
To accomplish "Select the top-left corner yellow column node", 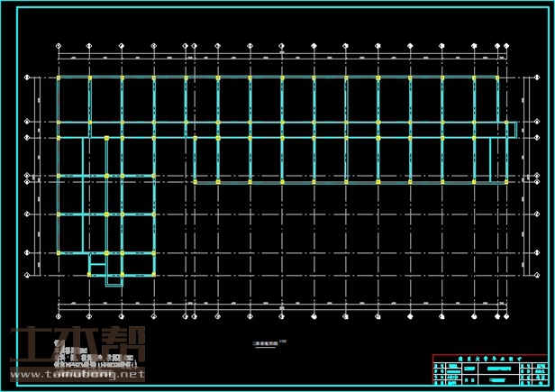I will tap(59, 78).
